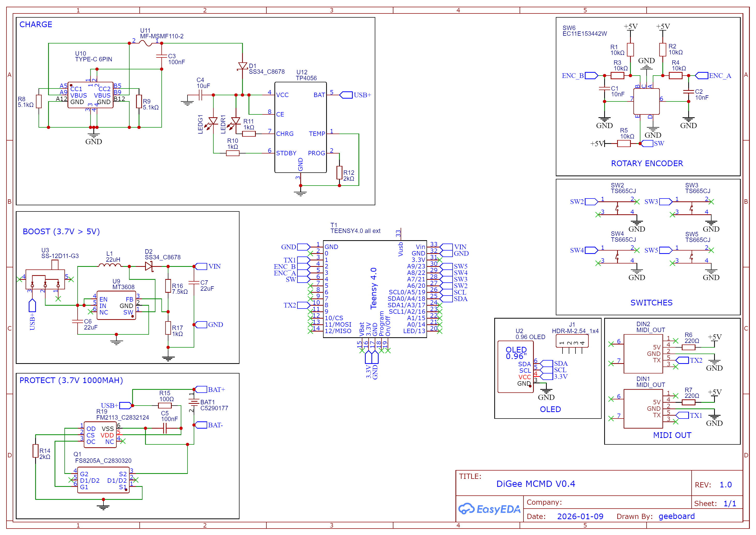Select resistor R12 2kΩ on PROG pin
The width and height of the screenshot is (756, 535).
339,173
